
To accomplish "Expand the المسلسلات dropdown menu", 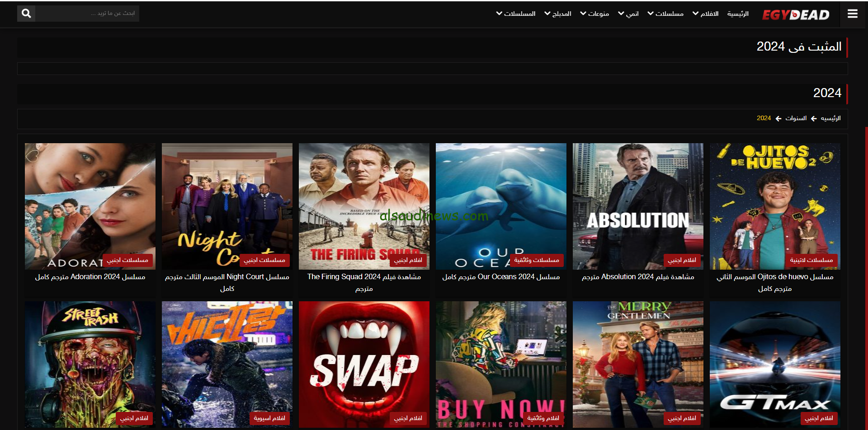I will click(516, 14).
